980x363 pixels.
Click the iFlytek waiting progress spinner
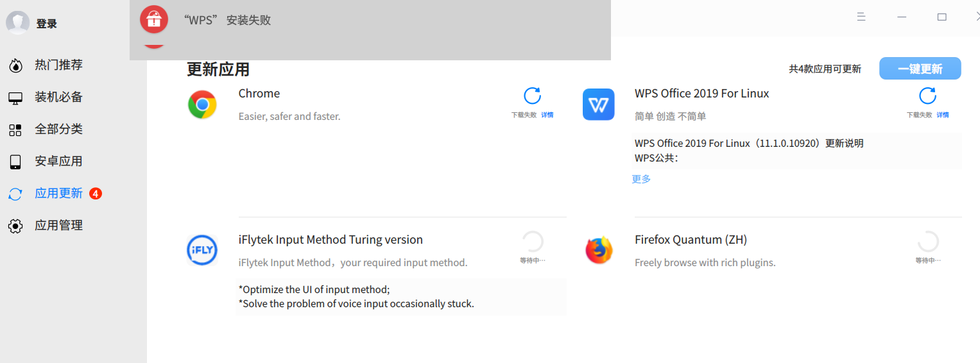tap(533, 242)
